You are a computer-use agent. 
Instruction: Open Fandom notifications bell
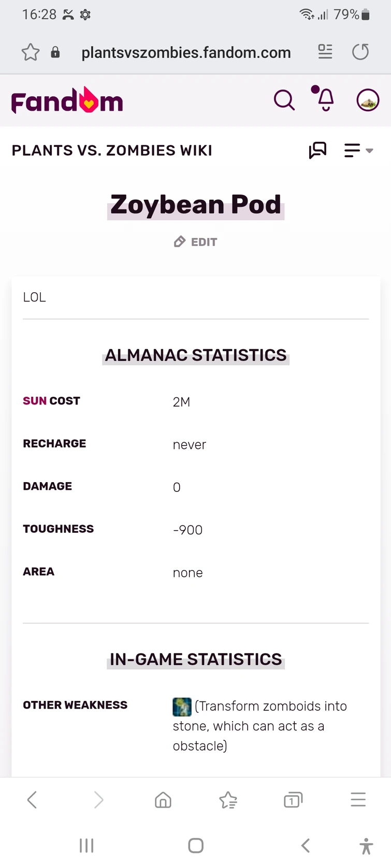(325, 99)
